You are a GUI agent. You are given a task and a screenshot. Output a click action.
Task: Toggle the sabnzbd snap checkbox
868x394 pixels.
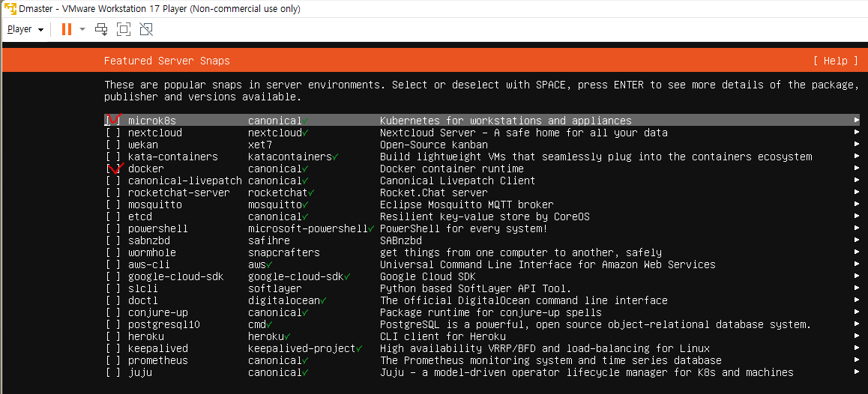113,240
